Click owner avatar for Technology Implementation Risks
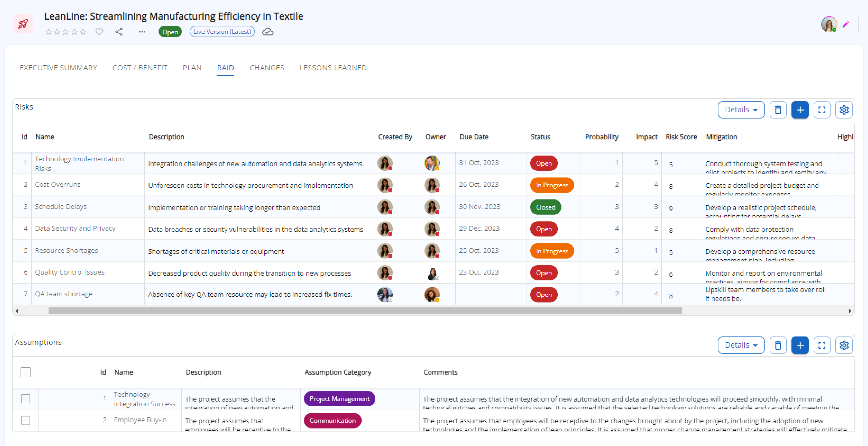This screenshot has height=446, width=868. click(432, 163)
